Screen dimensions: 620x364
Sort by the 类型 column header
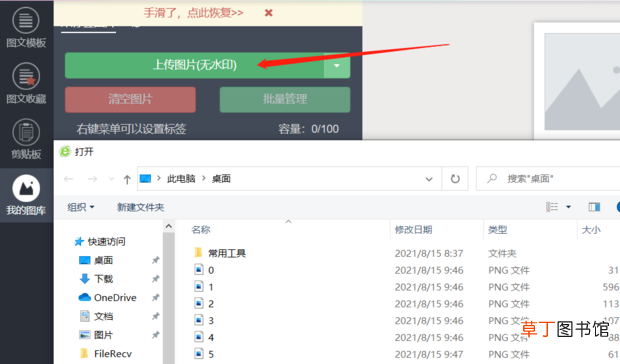(x=497, y=230)
